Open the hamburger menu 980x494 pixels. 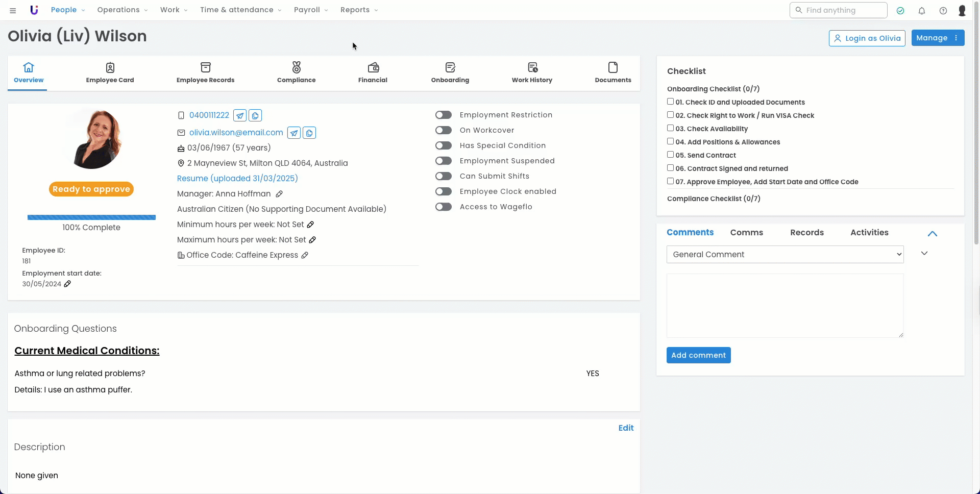[x=13, y=10]
